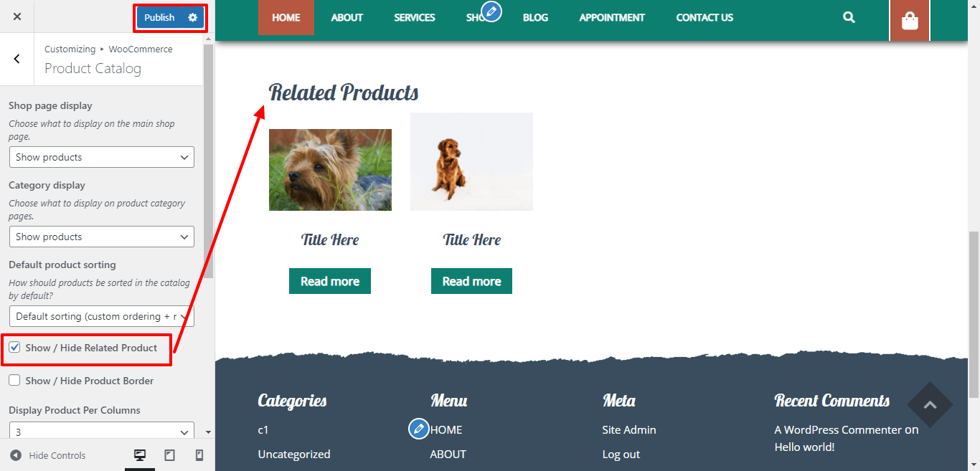The width and height of the screenshot is (980, 471).
Task: Switch to tablet preview icon
Action: coord(170,455)
